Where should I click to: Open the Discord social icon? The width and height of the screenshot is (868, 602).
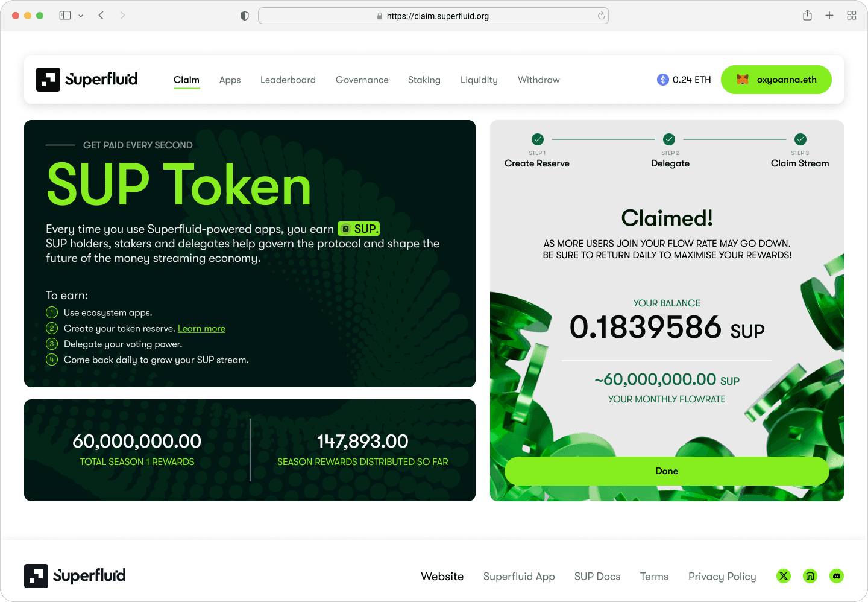coord(837,576)
